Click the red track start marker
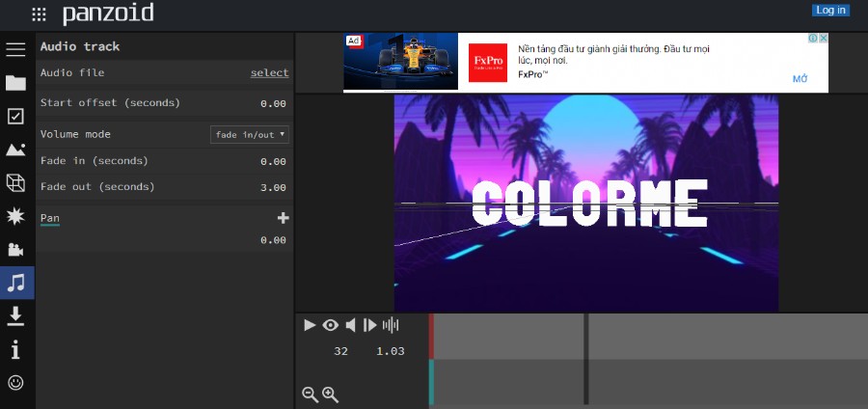The image size is (868, 409). click(431, 337)
